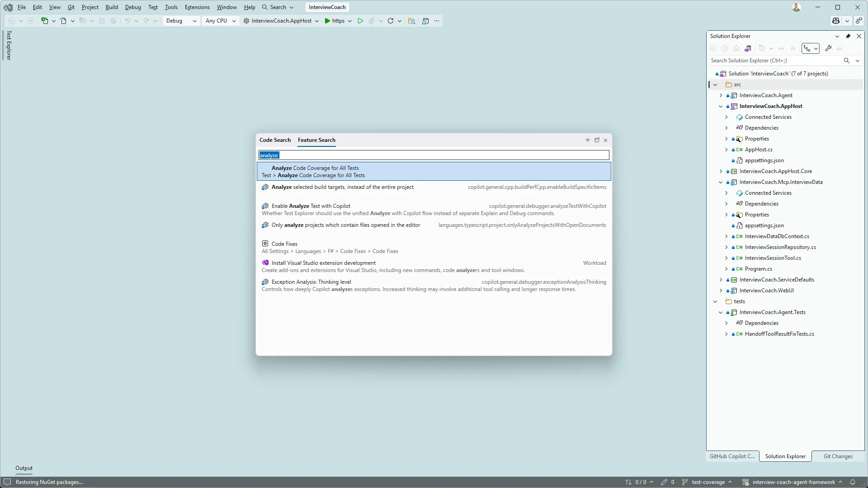The width and height of the screenshot is (868, 488).
Task: Select InterviewSessionRepository.cs in Solution Explorer
Action: pos(780,247)
